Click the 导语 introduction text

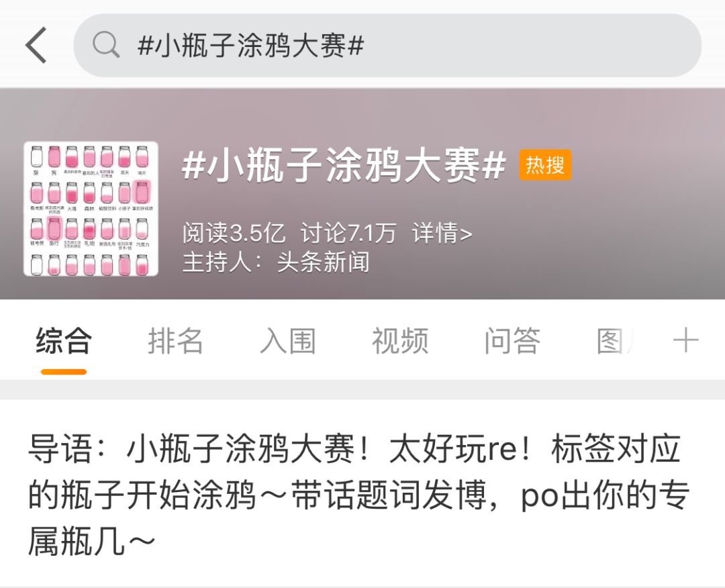[x=358, y=494]
